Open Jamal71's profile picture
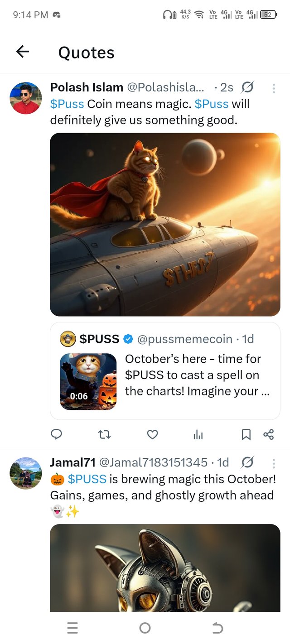 pyautogui.click(x=26, y=473)
